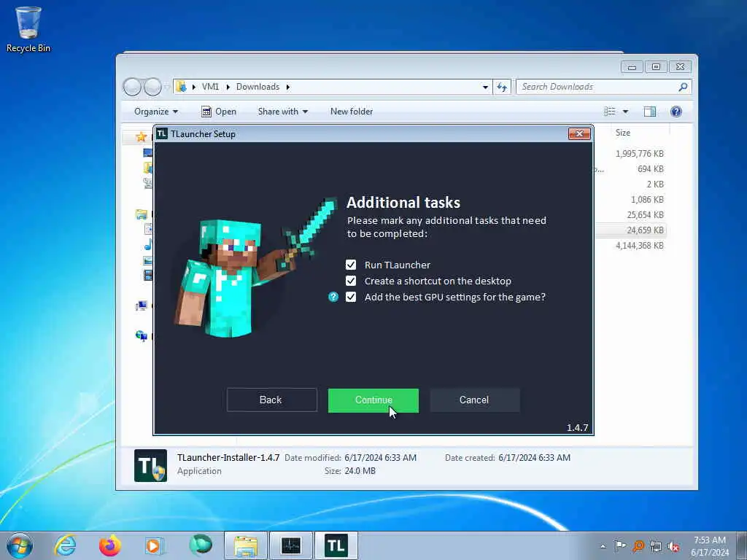Open the monitor app taskbar button
The width and height of the screenshot is (747, 560).
tap(291, 545)
